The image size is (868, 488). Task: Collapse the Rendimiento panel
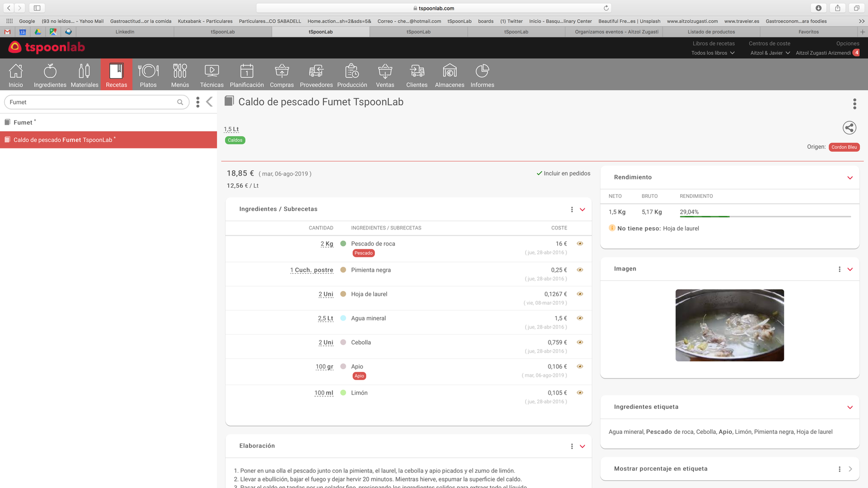[850, 178]
